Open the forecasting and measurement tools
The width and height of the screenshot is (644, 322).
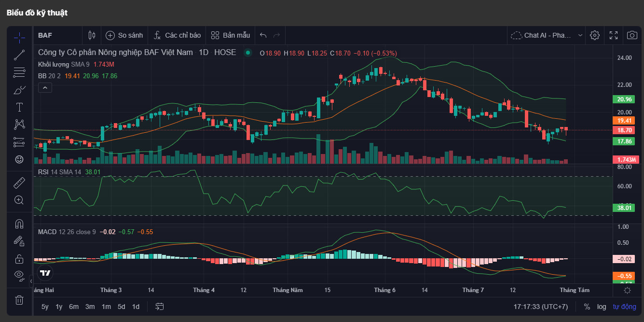point(19,142)
